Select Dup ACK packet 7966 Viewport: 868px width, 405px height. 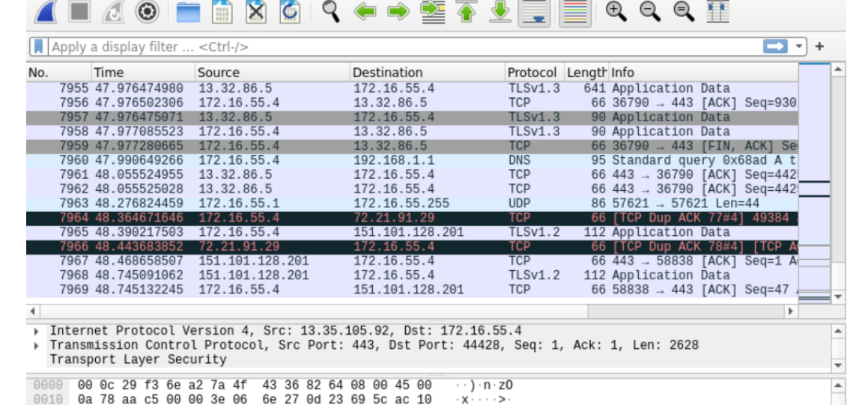pyautogui.click(x=413, y=247)
